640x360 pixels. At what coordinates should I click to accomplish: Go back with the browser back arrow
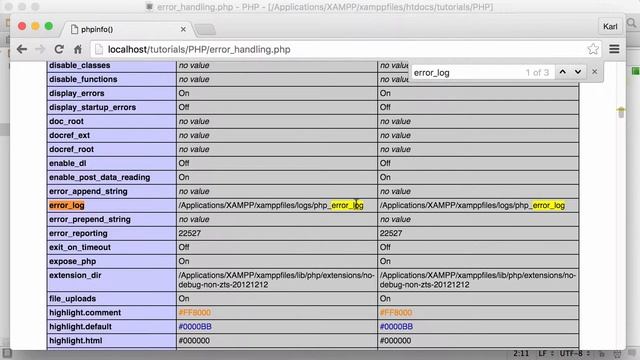(x=22, y=49)
